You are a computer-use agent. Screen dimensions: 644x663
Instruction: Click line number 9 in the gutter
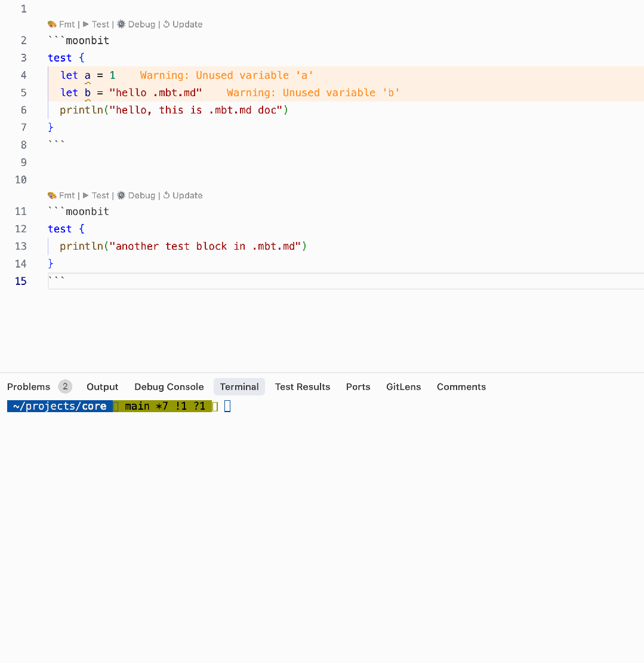coord(24,162)
